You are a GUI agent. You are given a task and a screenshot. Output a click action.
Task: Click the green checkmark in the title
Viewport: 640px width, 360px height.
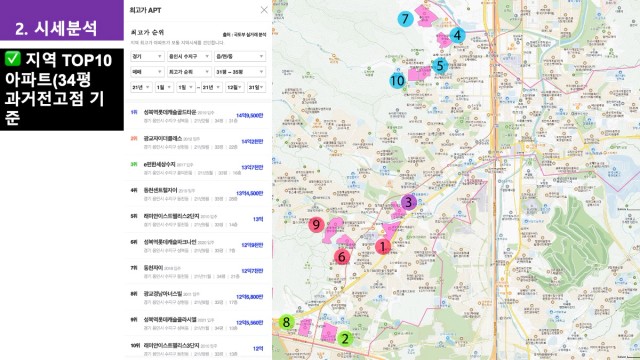click(x=13, y=59)
